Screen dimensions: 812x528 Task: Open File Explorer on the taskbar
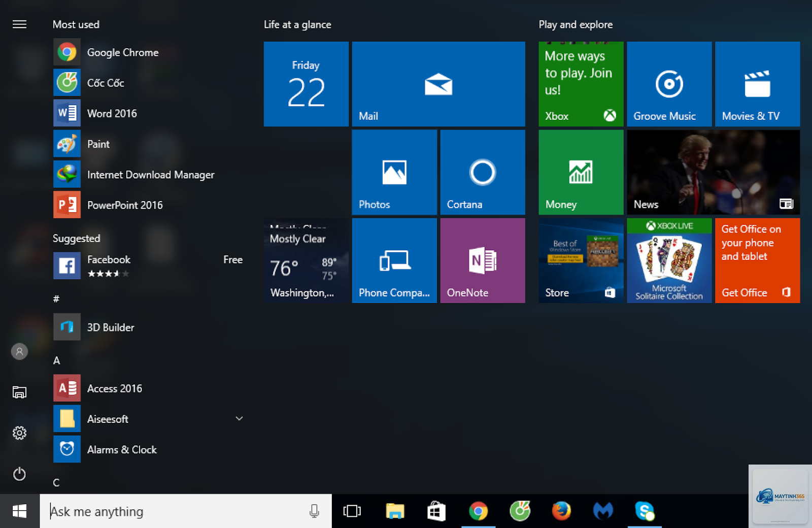[x=395, y=511]
